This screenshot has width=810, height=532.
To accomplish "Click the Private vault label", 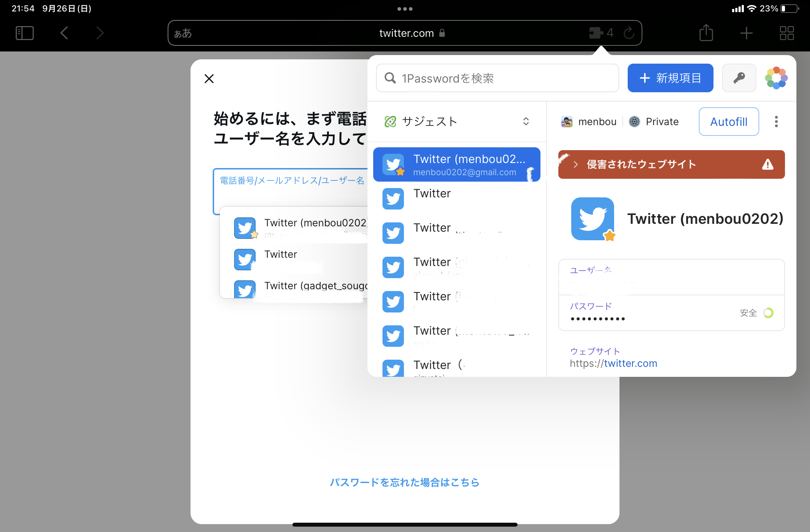I will coord(654,122).
